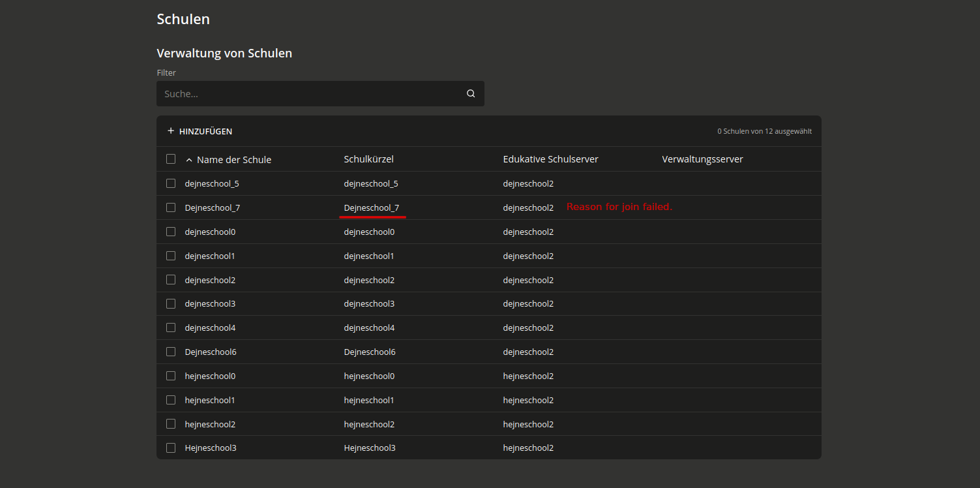The image size is (980, 488).
Task: Click the Name der Schule column header
Action: coord(233,160)
